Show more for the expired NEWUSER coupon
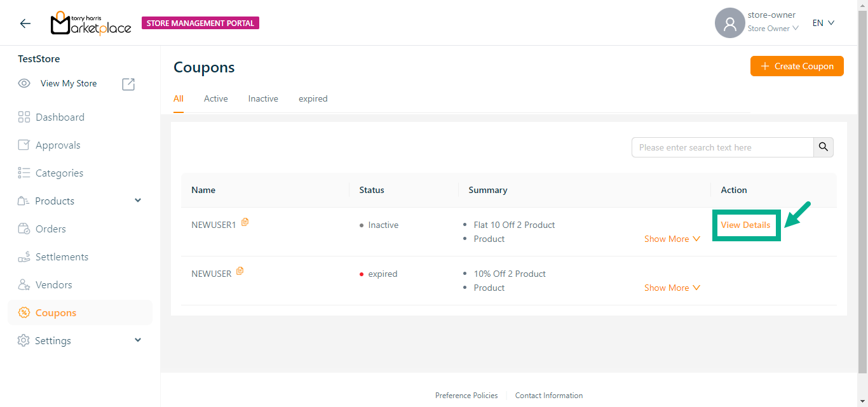Viewport: 868px width, 407px height. pyautogui.click(x=672, y=288)
